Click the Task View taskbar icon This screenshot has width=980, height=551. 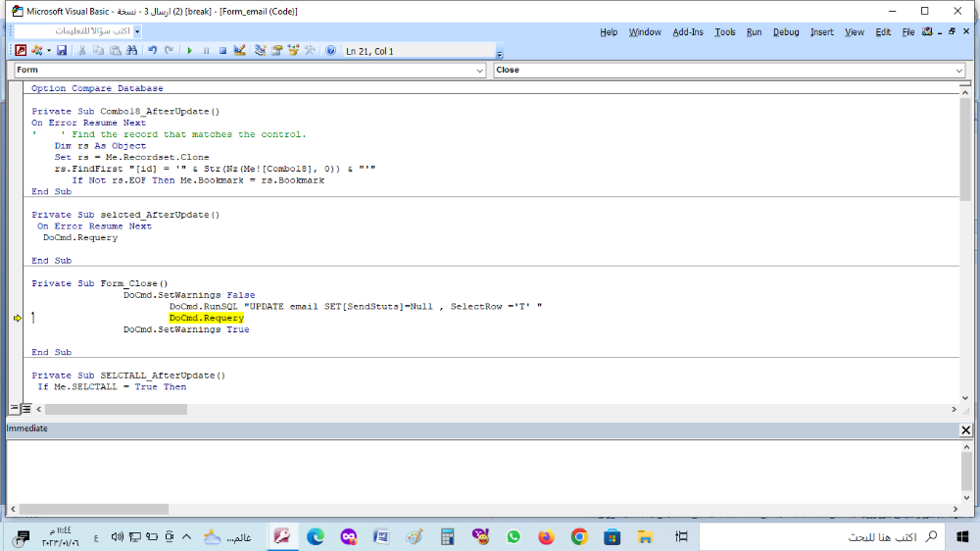point(681,536)
